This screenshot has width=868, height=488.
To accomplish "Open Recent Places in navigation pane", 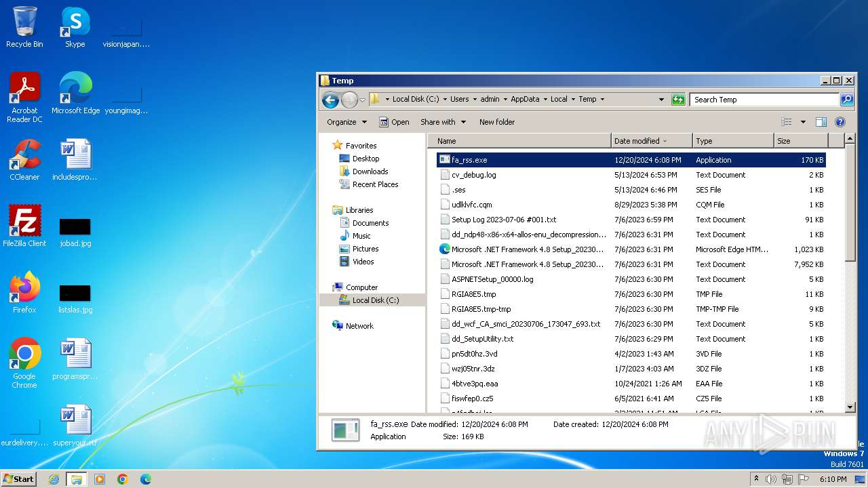I will [x=375, y=184].
